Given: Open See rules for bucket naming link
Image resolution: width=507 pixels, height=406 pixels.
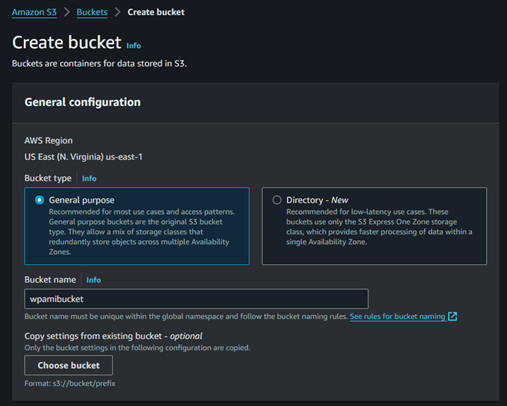Looking at the screenshot, I should 397,316.
